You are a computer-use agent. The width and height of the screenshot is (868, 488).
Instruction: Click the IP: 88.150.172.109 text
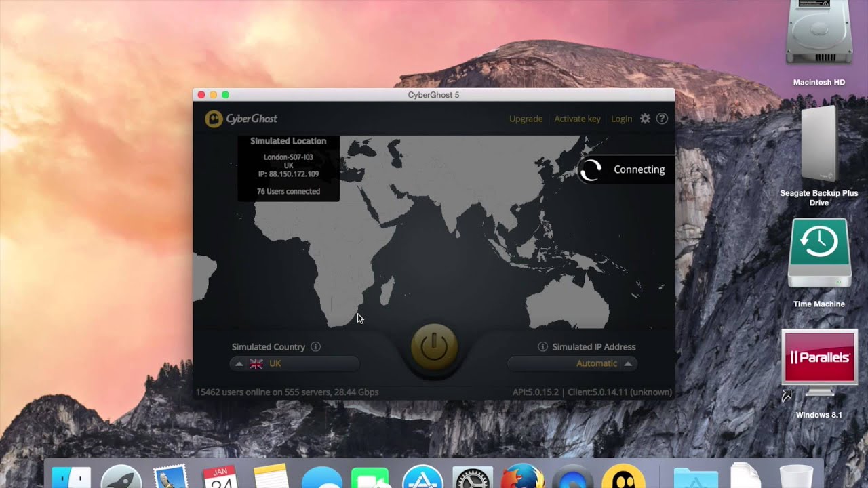[288, 174]
